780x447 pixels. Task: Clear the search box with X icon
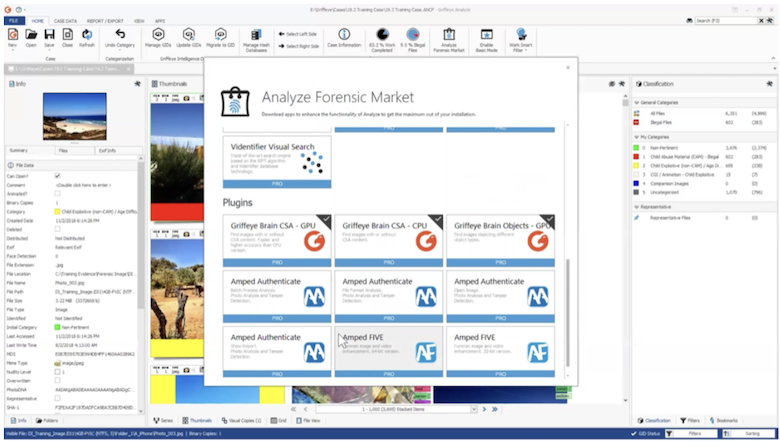(x=761, y=20)
